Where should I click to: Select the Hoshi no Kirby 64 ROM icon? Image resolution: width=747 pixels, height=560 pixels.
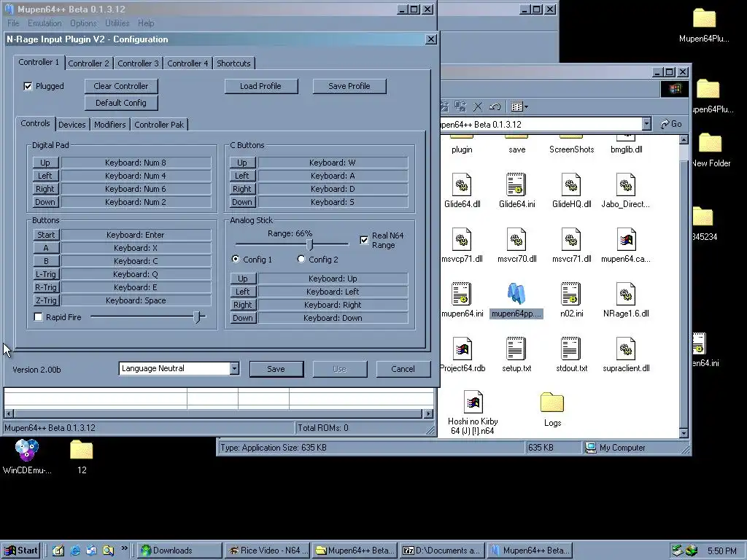[x=473, y=402]
